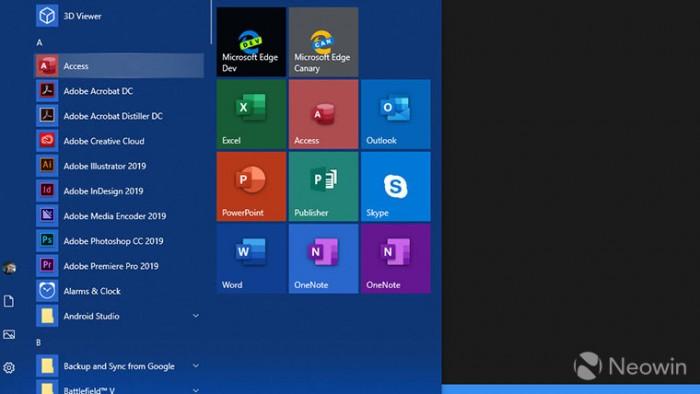The width and height of the screenshot is (700, 394).
Task: Open Alarms & Clock from the list
Action: pyautogui.click(x=119, y=290)
